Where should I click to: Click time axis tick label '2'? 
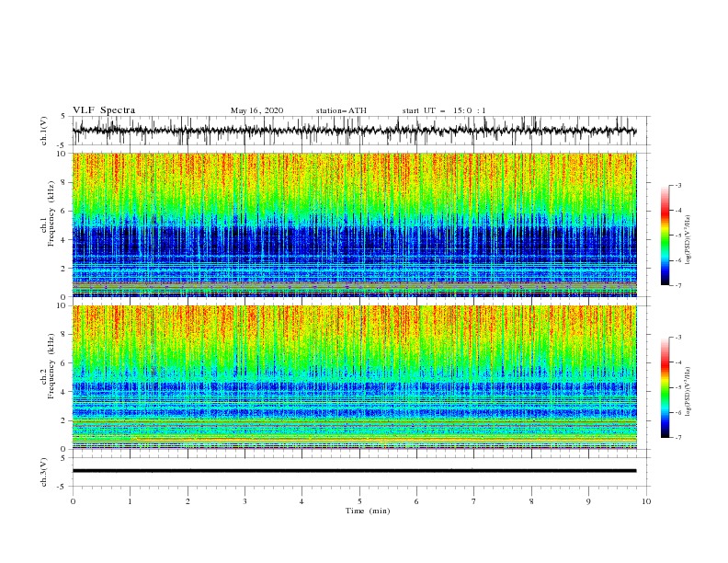(x=188, y=501)
